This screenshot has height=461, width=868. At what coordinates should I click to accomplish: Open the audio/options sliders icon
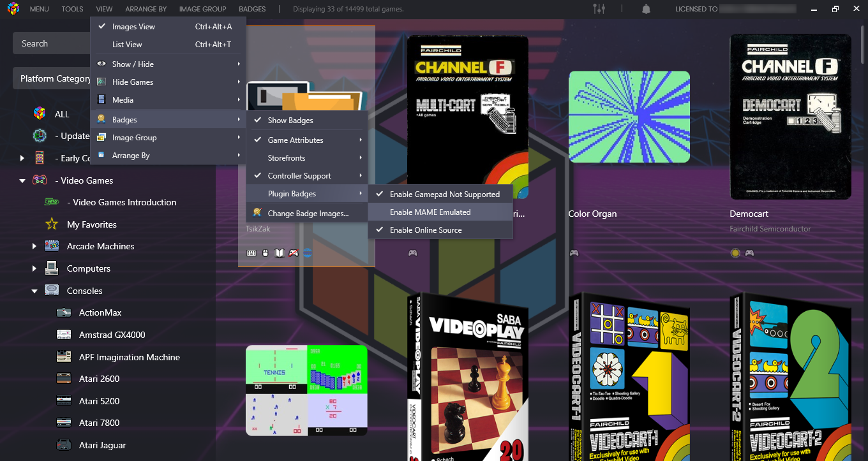599,9
